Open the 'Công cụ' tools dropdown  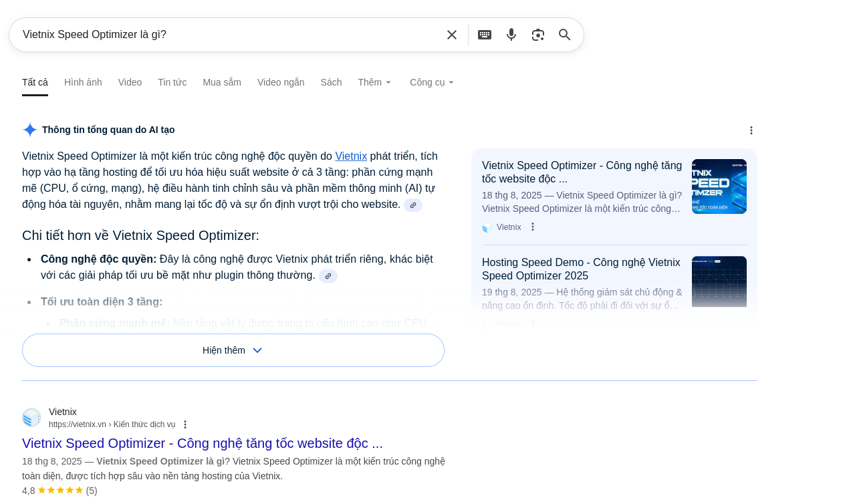pos(432,82)
